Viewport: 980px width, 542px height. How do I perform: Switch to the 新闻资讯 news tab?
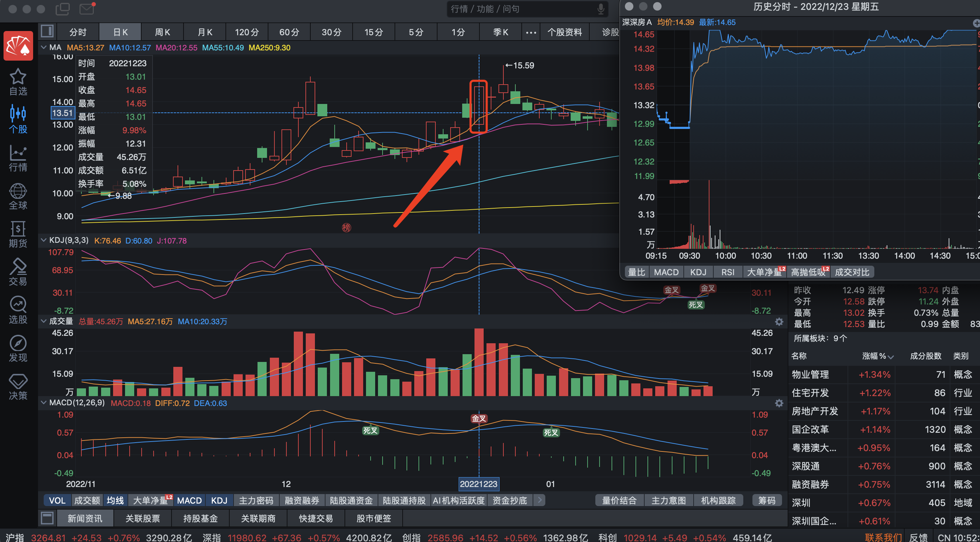tap(85, 518)
